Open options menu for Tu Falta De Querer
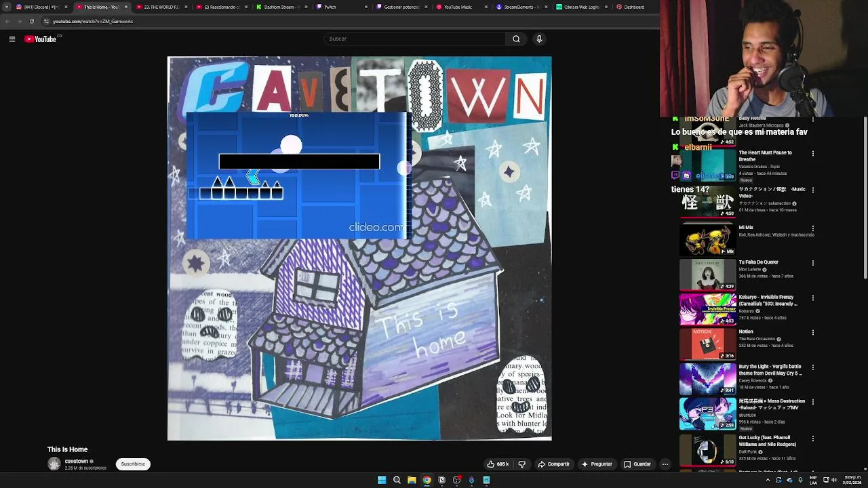Viewport: 868px width, 488px height. (812, 263)
